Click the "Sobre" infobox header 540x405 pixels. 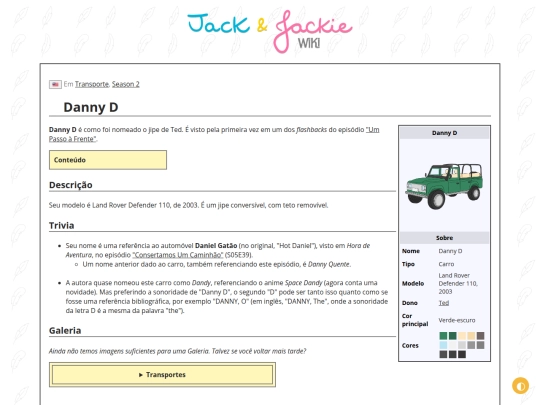click(x=444, y=238)
